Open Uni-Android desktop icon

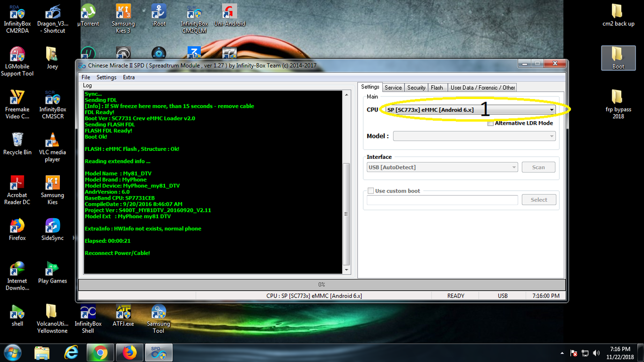[229, 15]
